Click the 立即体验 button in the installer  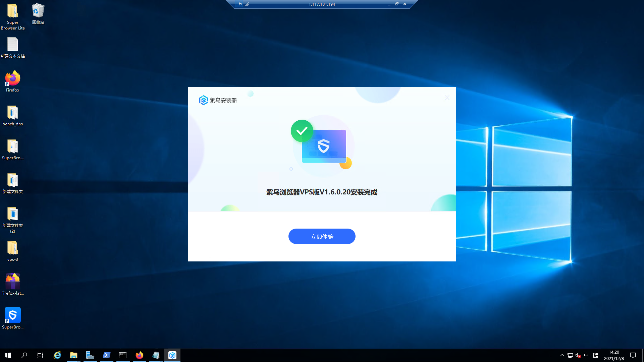click(322, 236)
